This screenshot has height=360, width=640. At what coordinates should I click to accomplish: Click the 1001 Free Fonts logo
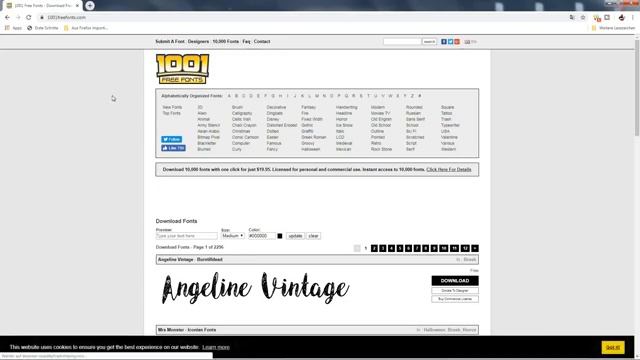tap(182, 69)
